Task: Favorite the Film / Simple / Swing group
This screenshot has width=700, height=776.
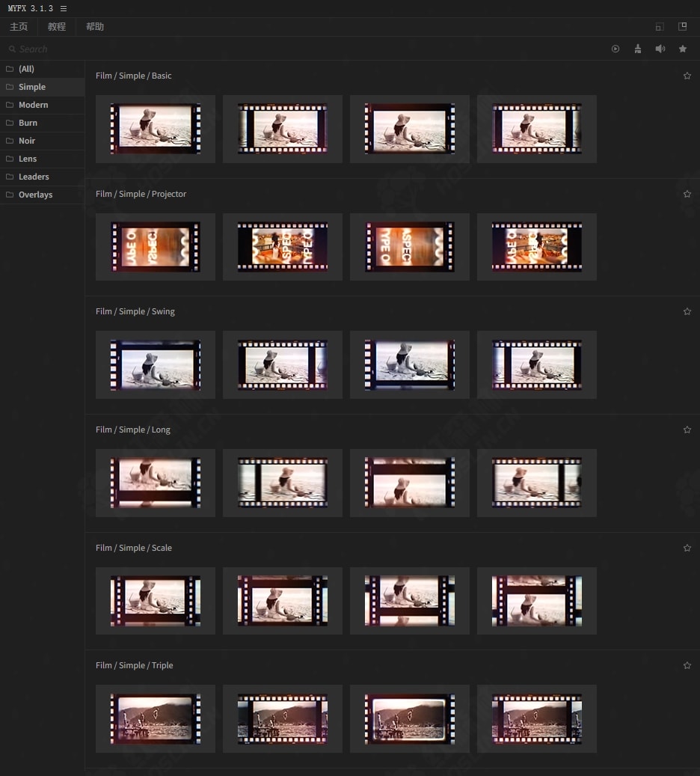Action: pyautogui.click(x=687, y=311)
